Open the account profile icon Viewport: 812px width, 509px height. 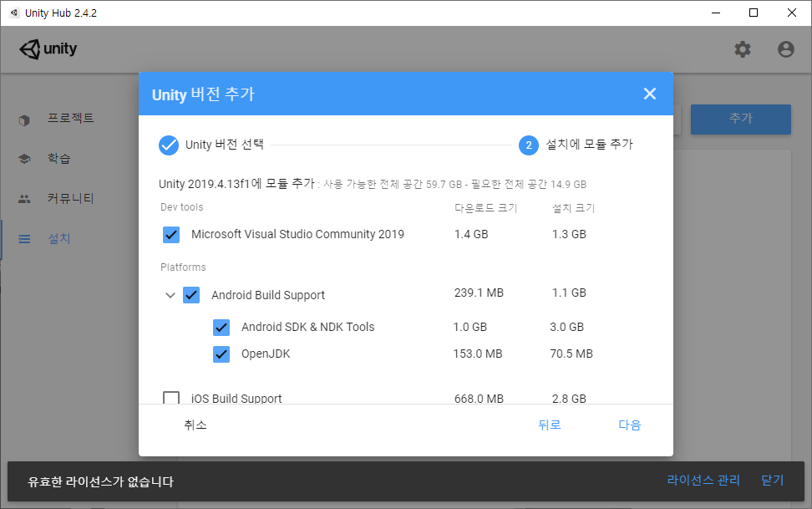tap(785, 49)
